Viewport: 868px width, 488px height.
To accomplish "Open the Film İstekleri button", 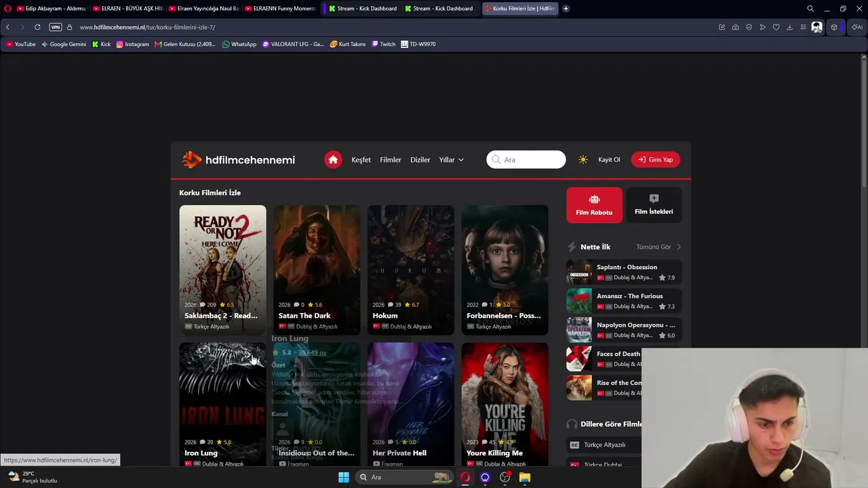I will 654,205.
